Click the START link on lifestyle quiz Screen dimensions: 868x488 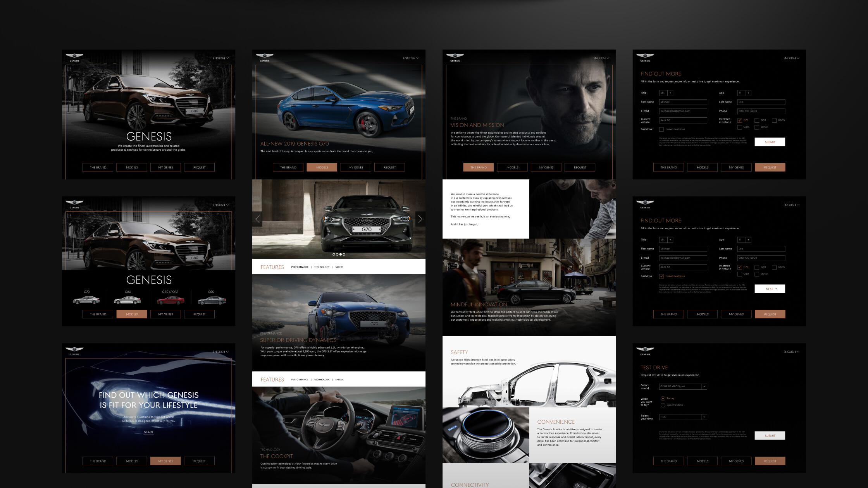pyautogui.click(x=148, y=432)
